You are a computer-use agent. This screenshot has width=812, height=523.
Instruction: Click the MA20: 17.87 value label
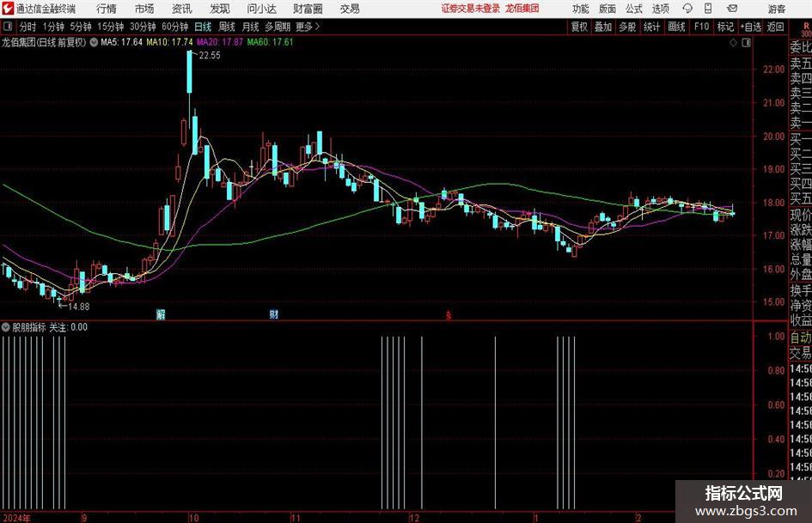pyautogui.click(x=220, y=42)
